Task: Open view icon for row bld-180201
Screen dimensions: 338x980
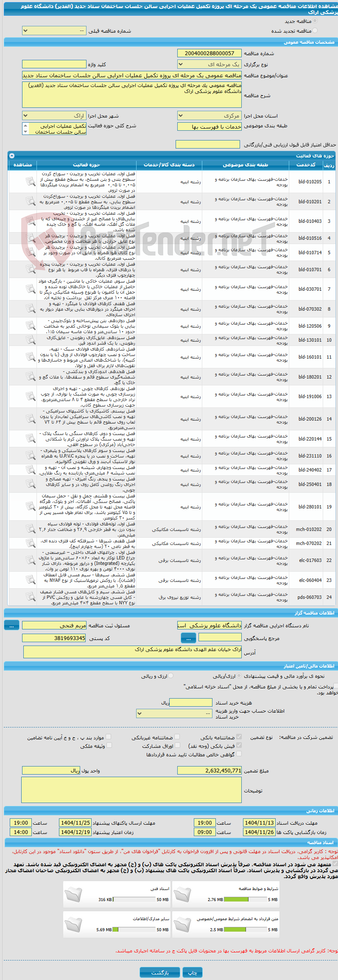Action: coord(31,377)
